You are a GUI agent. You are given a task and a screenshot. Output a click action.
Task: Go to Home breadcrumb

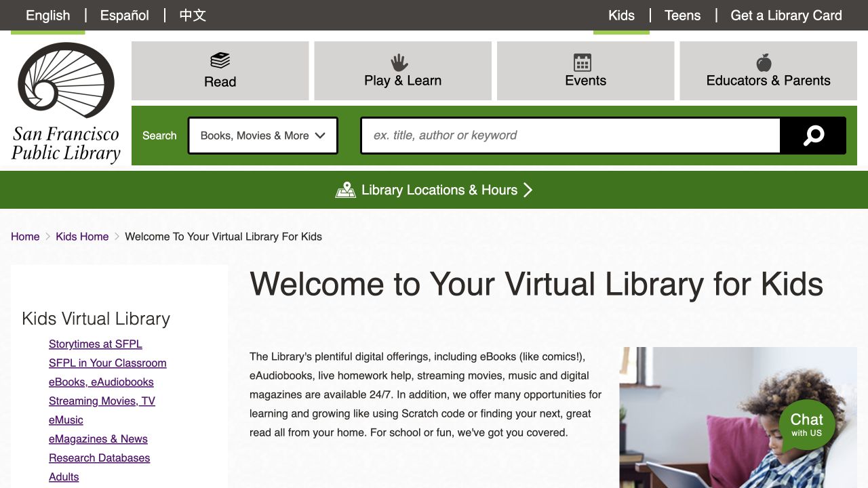tap(25, 237)
